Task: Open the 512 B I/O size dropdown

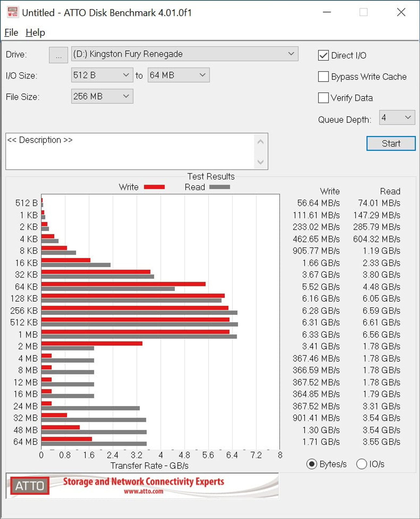Action: pos(102,75)
